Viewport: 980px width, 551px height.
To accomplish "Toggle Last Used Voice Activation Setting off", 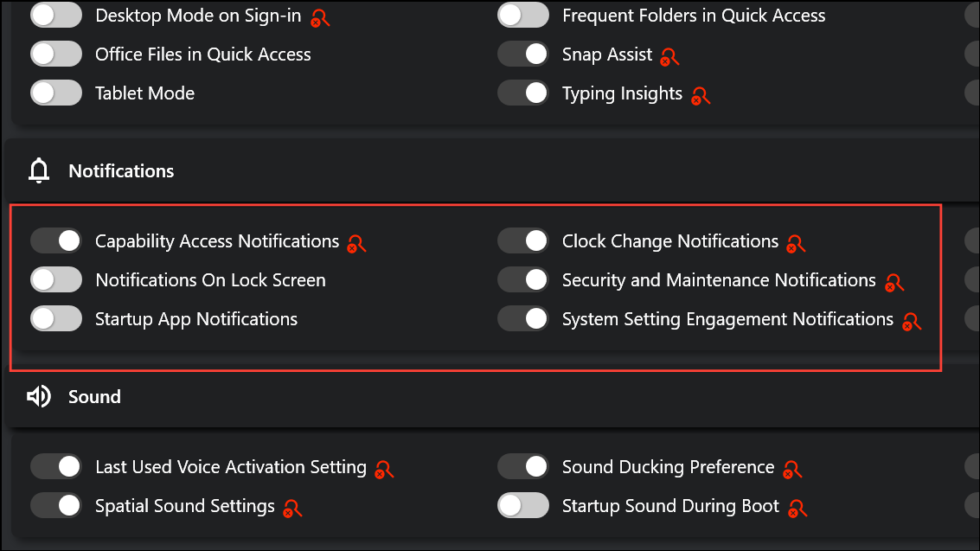I will pyautogui.click(x=56, y=467).
